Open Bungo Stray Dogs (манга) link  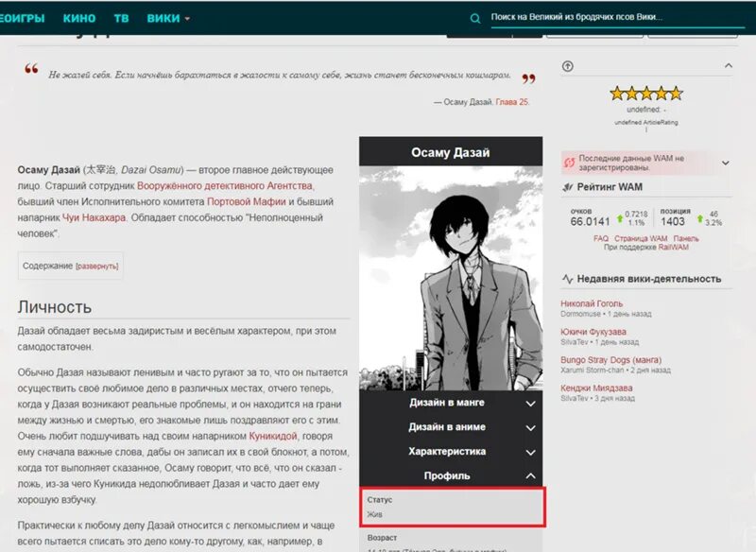(x=610, y=360)
